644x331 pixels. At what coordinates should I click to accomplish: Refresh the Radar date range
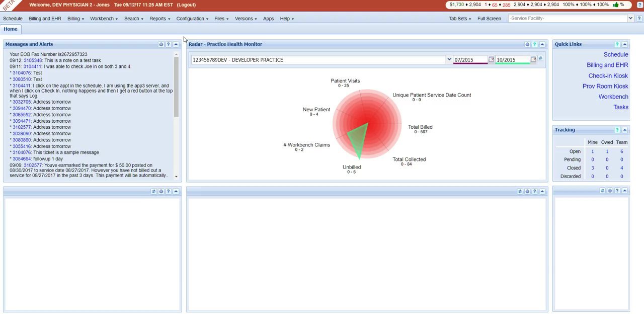pos(540,59)
